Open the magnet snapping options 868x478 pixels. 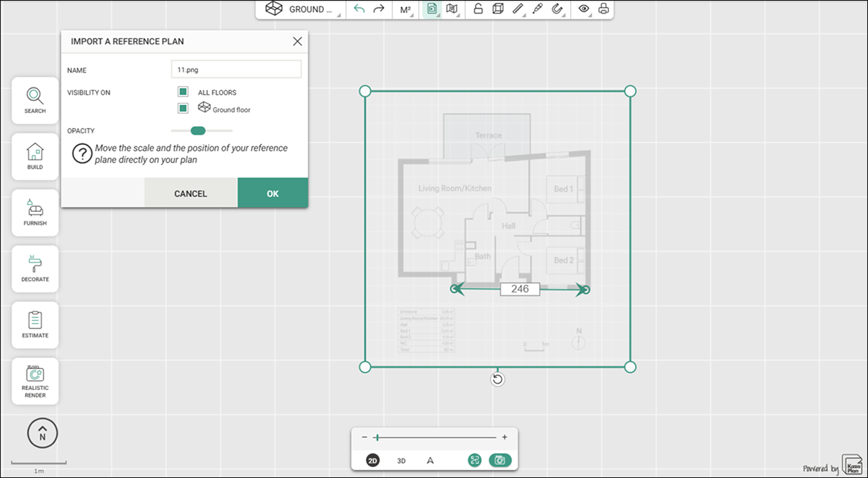pos(558,9)
